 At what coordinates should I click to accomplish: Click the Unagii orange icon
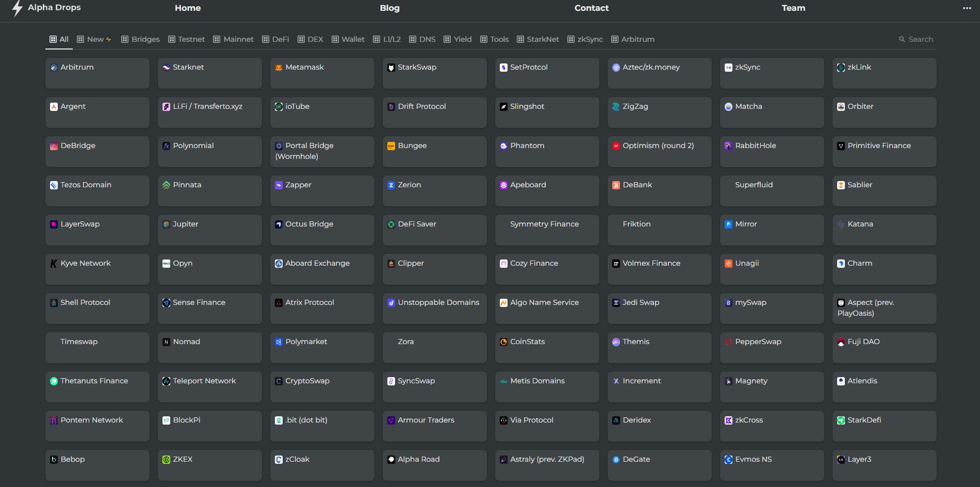[728, 264]
